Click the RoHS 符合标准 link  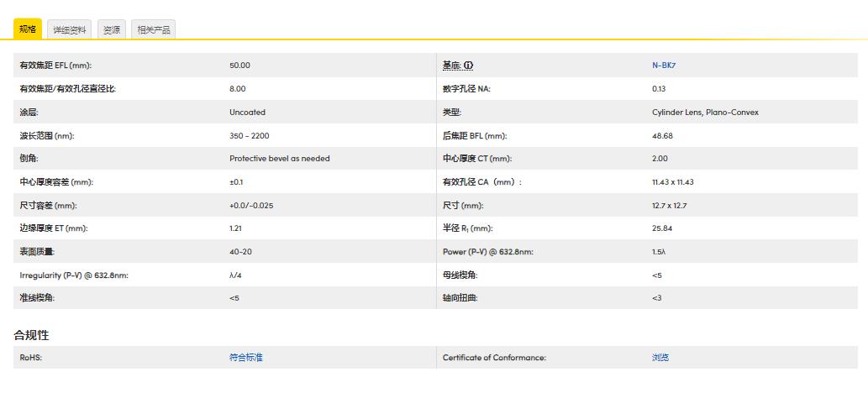coord(246,358)
